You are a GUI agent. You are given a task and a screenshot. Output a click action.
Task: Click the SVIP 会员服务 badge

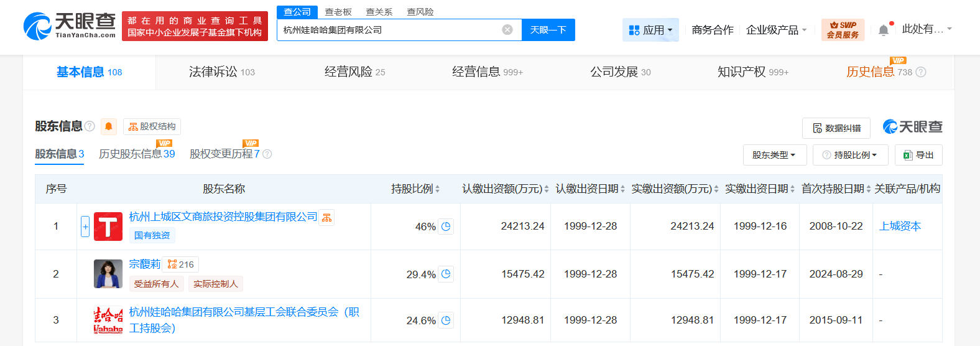843,30
